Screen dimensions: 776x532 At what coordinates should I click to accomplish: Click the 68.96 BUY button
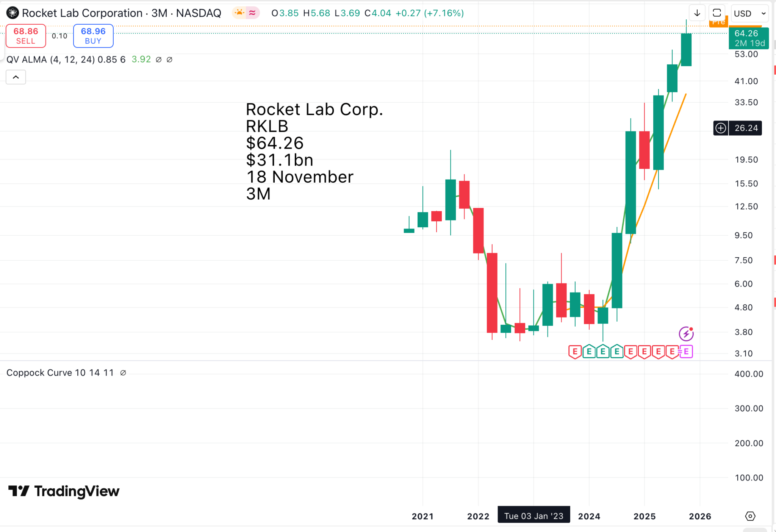click(x=93, y=36)
